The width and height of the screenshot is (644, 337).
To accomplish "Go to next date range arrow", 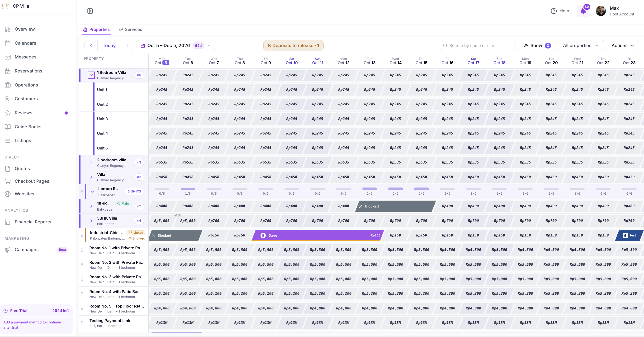I will pos(127,46).
